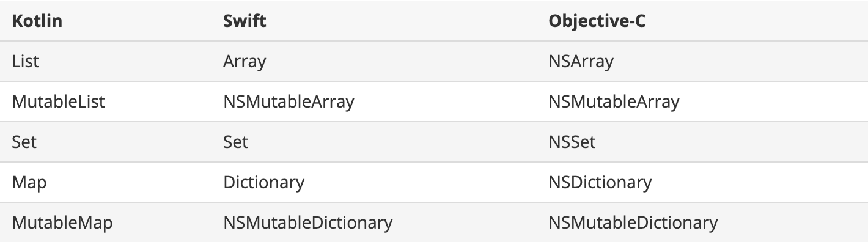868x242 pixels.
Task: Click MutableList in the Kotlin column
Action: click(x=59, y=101)
